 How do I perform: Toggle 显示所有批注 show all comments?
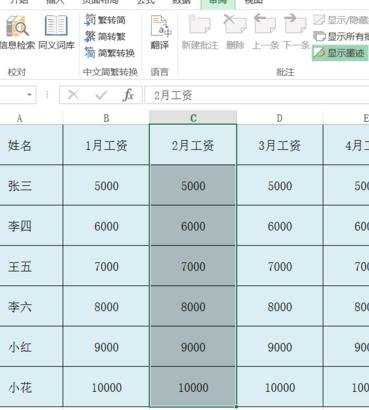341,36
